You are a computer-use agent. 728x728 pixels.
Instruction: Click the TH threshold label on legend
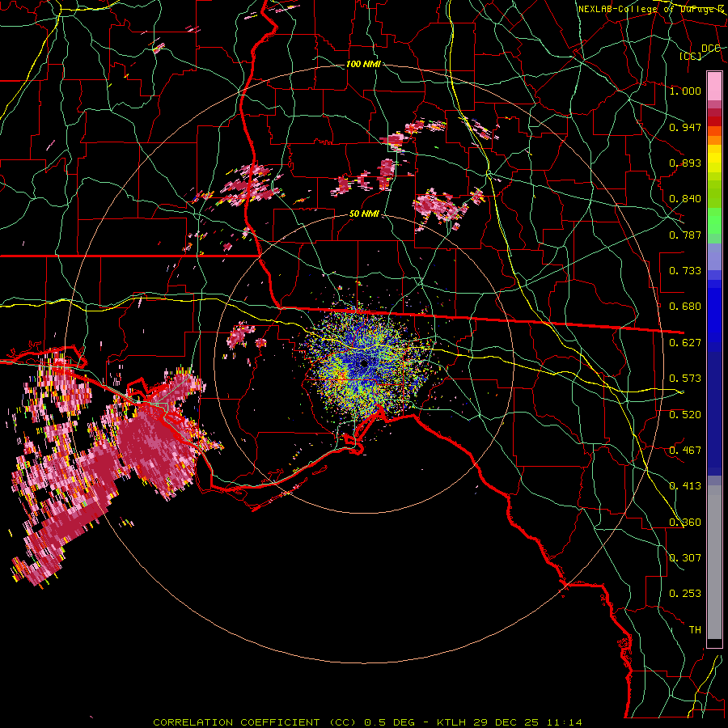(695, 630)
